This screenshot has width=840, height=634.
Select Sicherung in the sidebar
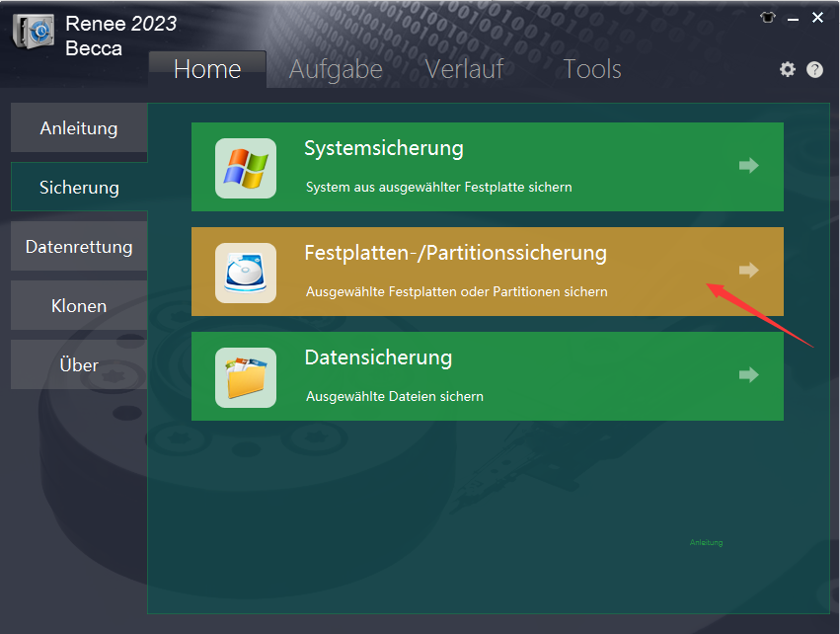(79, 187)
